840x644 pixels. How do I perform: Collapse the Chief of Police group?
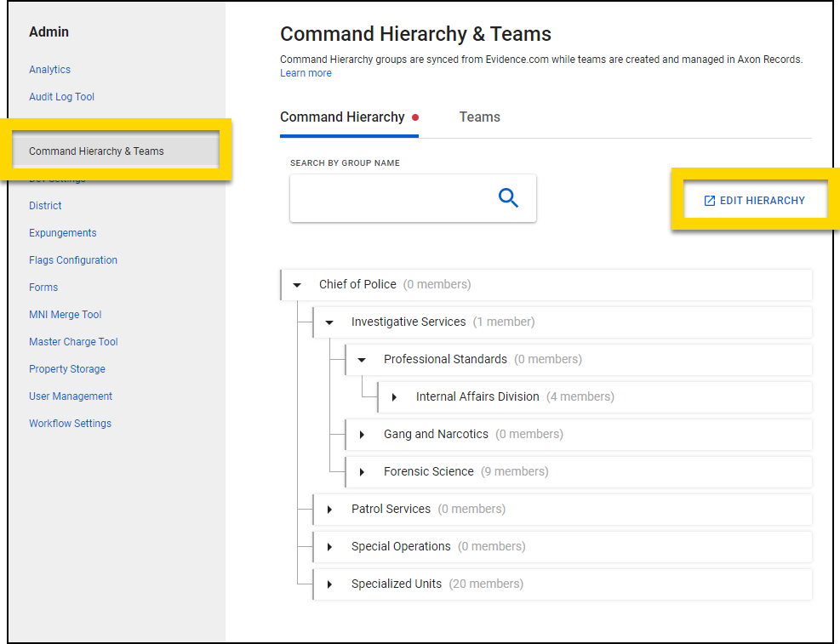pos(296,284)
